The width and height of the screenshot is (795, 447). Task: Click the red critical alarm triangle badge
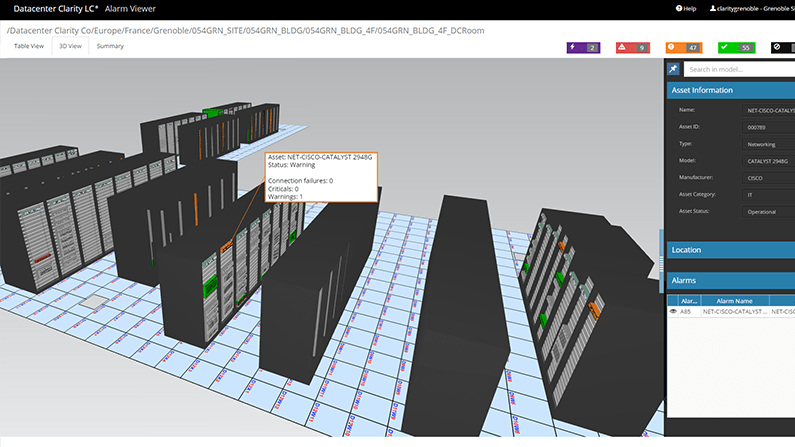pyautogui.click(x=632, y=47)
